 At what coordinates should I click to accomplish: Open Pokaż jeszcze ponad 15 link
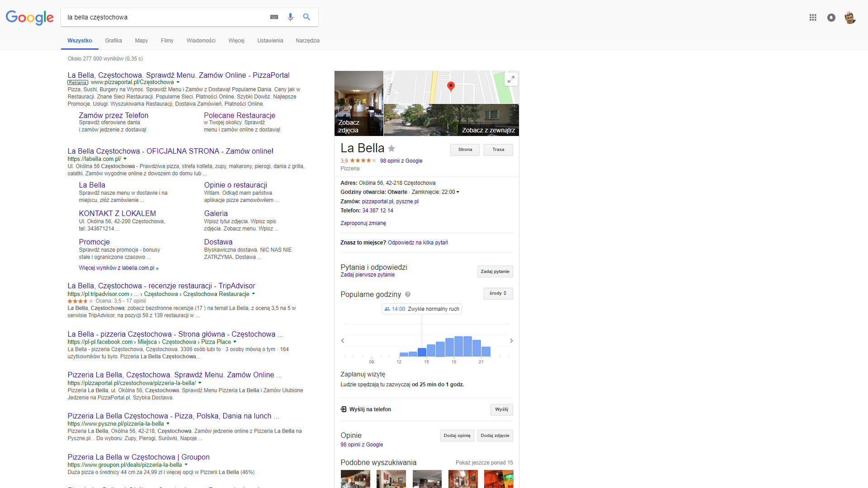click(x=484, y=463)
